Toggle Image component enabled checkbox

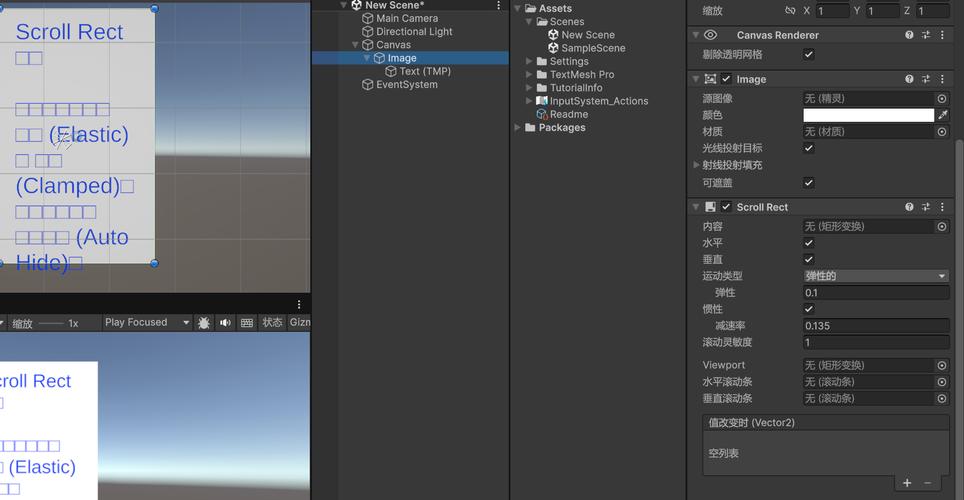click(x=726, y=79)
